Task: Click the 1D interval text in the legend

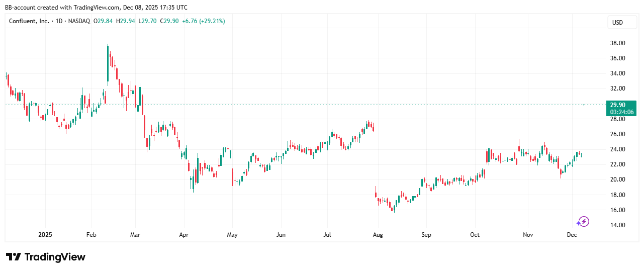Action: 60,21
